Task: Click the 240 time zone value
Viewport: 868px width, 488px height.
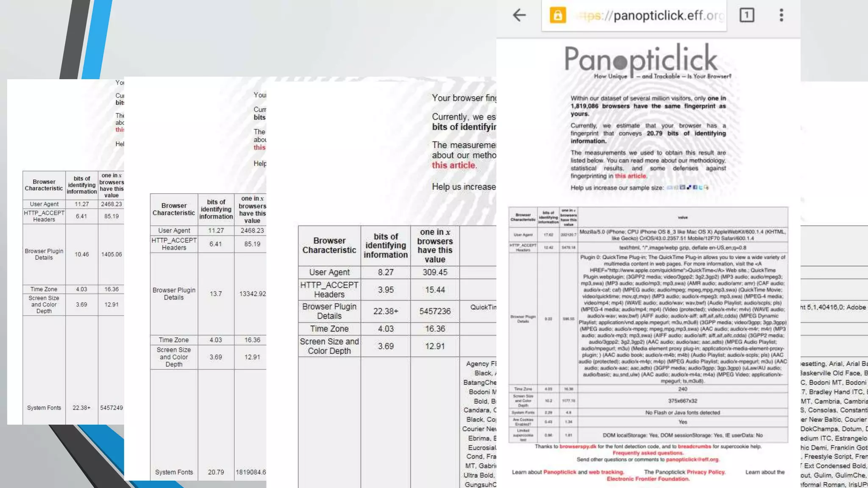Action: (x=682, y=389)
